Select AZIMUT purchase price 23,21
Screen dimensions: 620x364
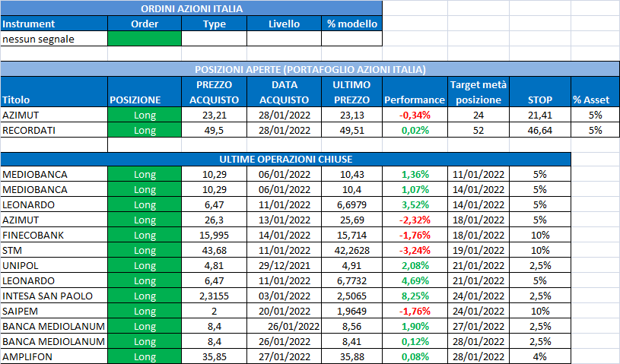pyautogui.click(x=214, y=115)
